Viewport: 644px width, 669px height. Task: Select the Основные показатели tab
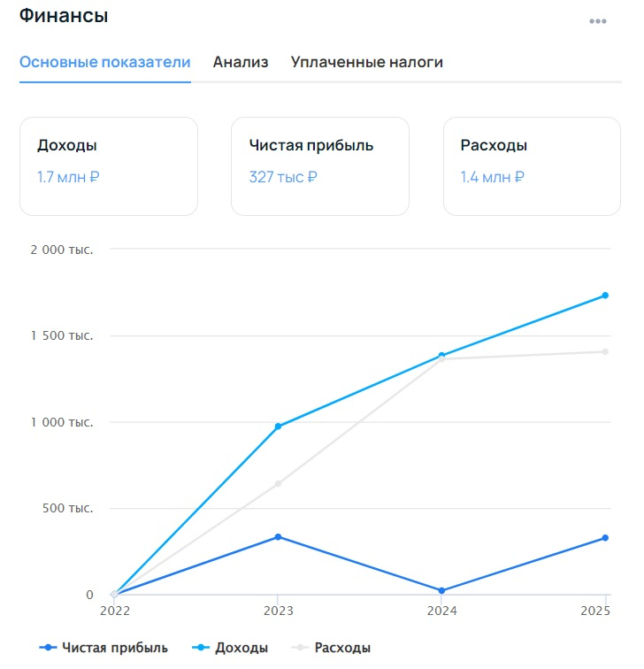(x=105, y=62)
